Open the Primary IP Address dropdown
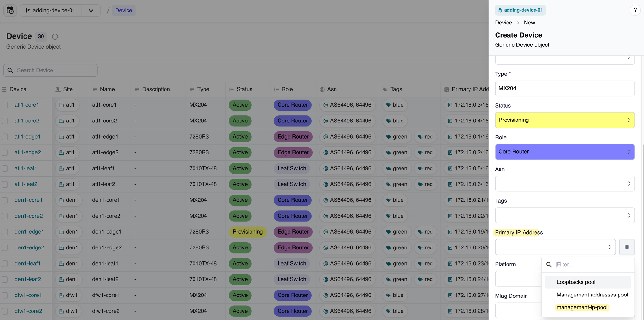644x320 pixels. point(555,247)
